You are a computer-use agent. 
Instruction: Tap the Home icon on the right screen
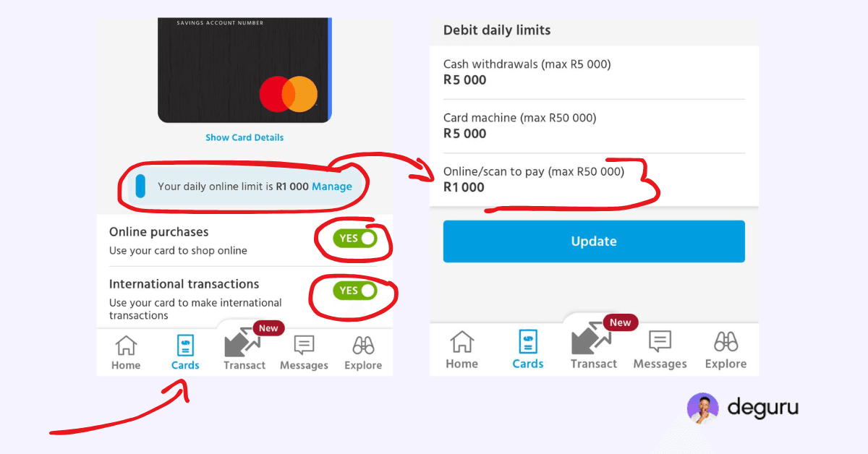pos(461,351)
